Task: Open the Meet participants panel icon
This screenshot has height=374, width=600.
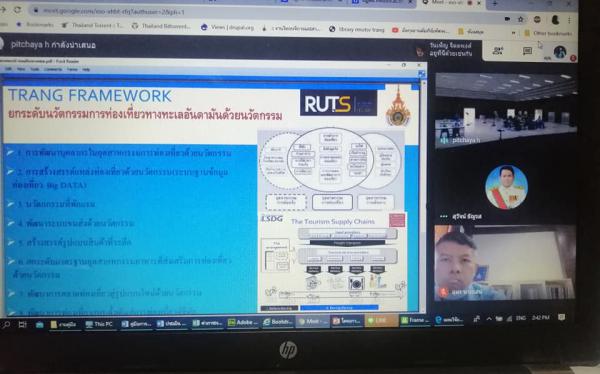Action: click(498, 51)
